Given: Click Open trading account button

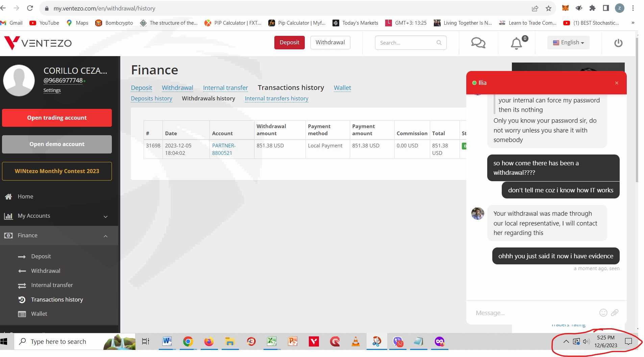Looking at the screenshot, I should tap(57, 118).
